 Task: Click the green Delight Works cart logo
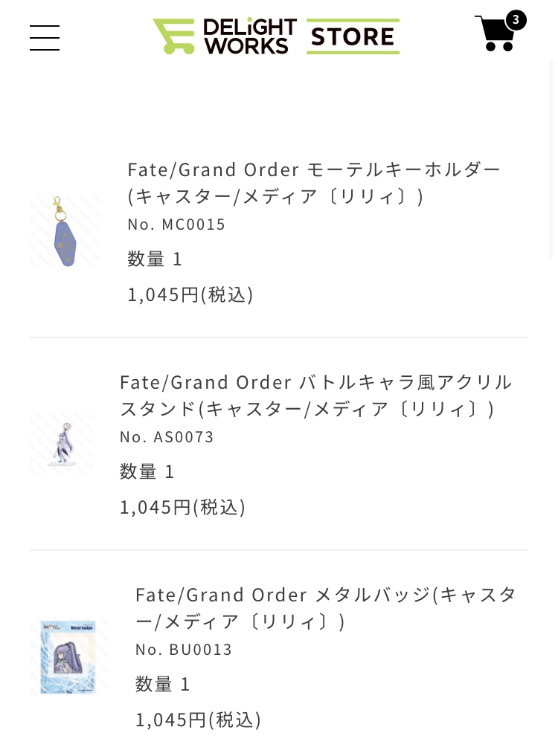click(x=174, y=36)
